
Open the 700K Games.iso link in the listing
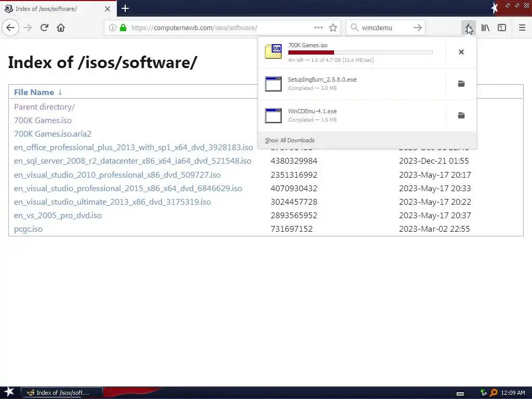coord(43,121)
